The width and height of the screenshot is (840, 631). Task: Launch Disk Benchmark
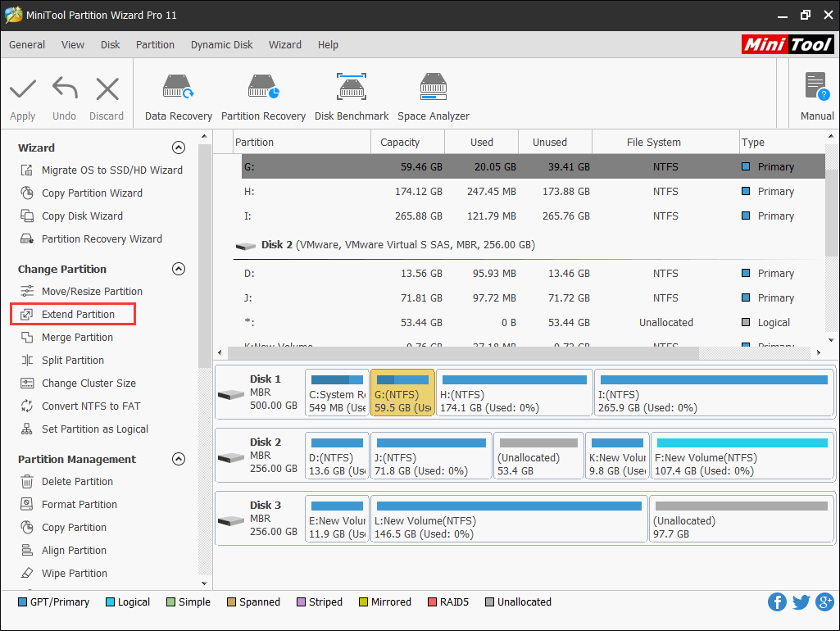coord(352,98)
